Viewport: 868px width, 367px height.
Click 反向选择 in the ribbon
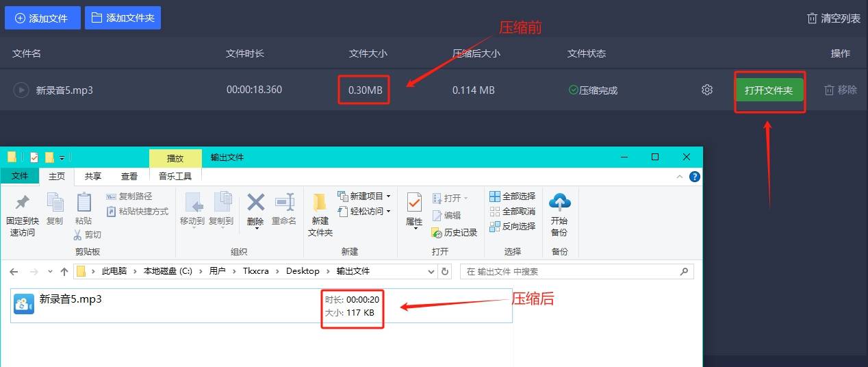pyautogui.click(x=513, y=227)
